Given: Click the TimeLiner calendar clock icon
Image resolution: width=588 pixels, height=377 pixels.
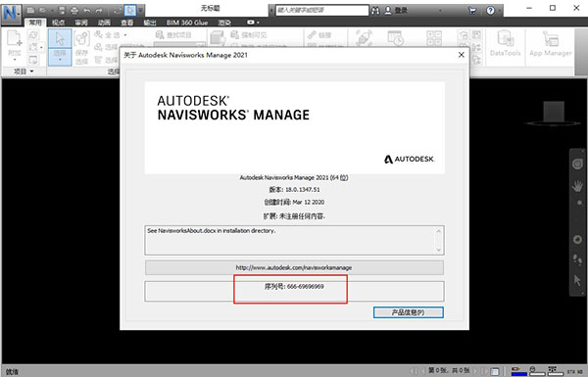Looking at the screenshot, I should 395,37.
